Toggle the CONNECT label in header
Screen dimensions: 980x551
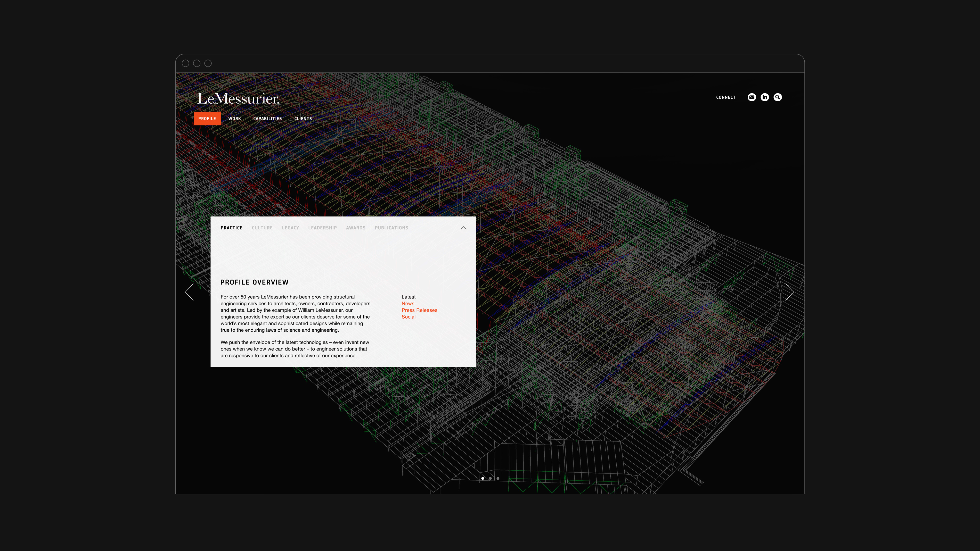(x=725, y=97)
